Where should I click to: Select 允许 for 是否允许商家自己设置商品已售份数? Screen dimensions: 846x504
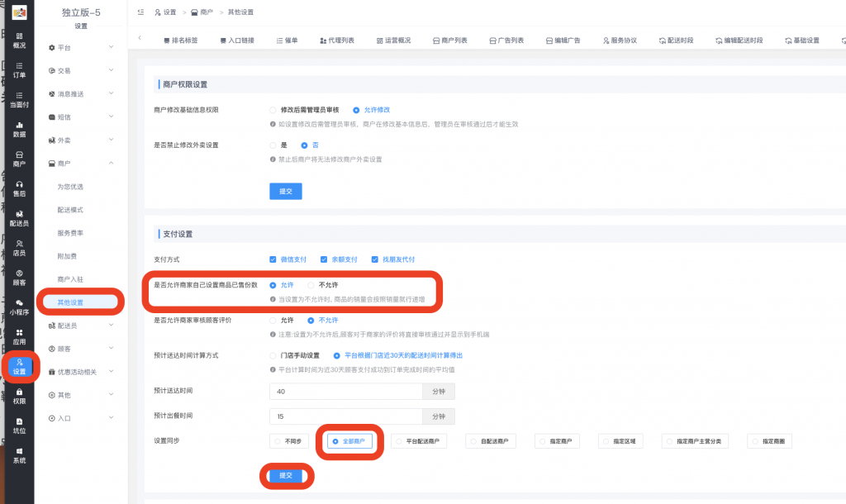(x=281, y=284)
